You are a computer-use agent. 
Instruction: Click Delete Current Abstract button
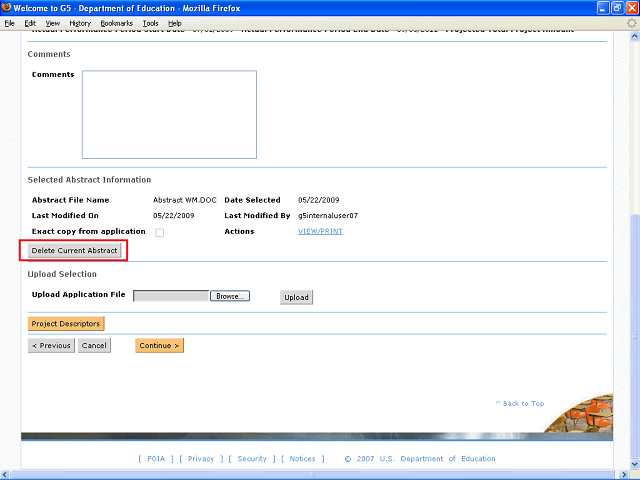(74, 251)
